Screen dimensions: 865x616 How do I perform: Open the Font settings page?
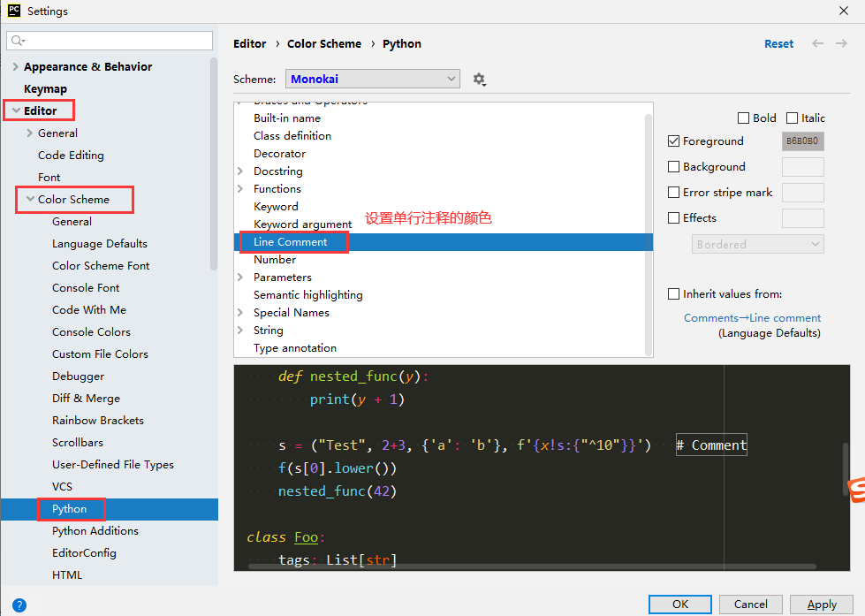49,177
